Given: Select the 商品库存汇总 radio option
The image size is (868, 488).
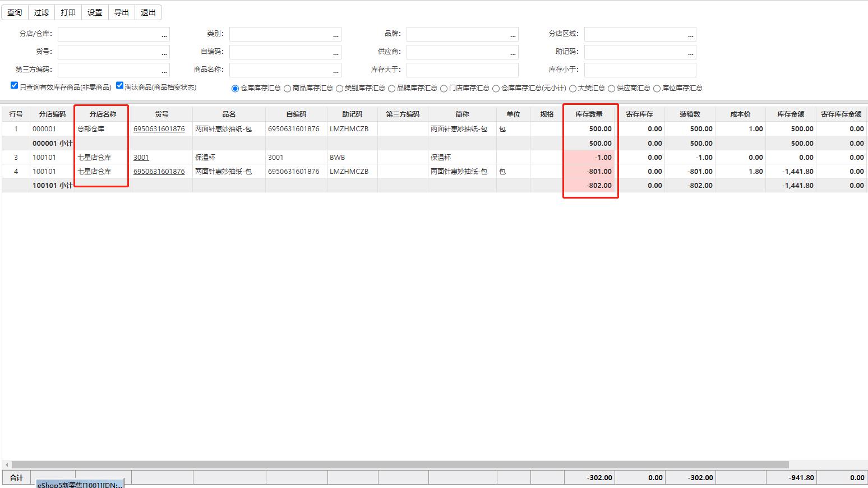Looking at the screenshot, I should pos(288,88).
